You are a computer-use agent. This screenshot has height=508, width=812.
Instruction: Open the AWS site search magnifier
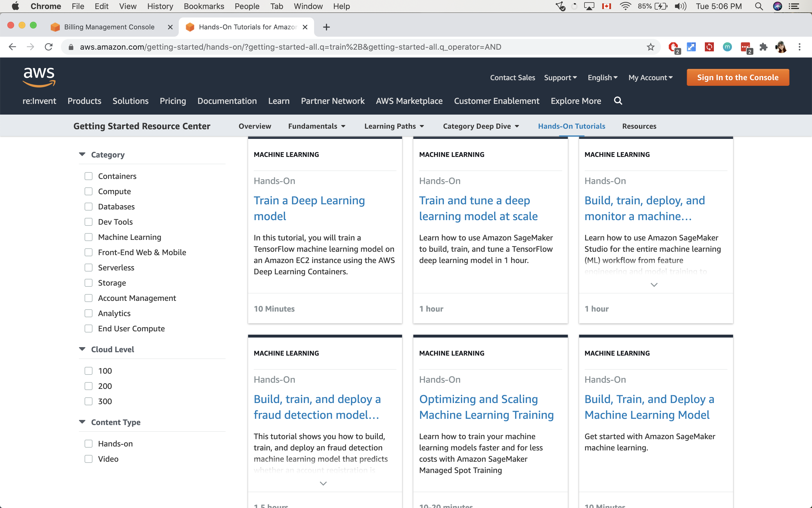click(x=618, y=101)
